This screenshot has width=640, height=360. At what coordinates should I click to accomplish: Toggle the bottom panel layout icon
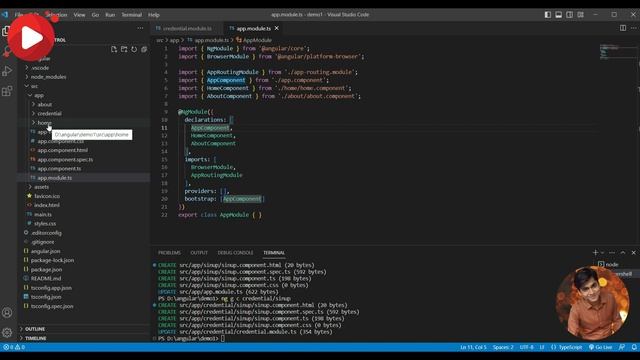[558, 15]
